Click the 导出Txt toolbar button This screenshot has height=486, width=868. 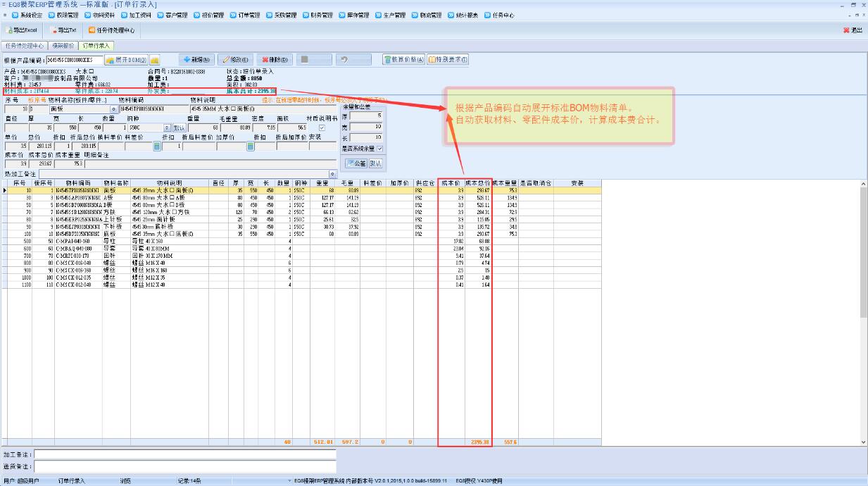tap(64, 30)
